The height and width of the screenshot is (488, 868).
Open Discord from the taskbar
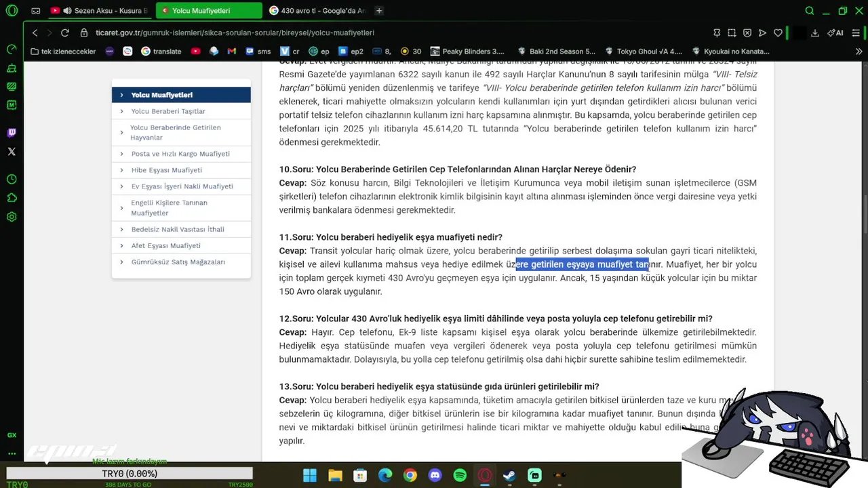pos(435,475)
